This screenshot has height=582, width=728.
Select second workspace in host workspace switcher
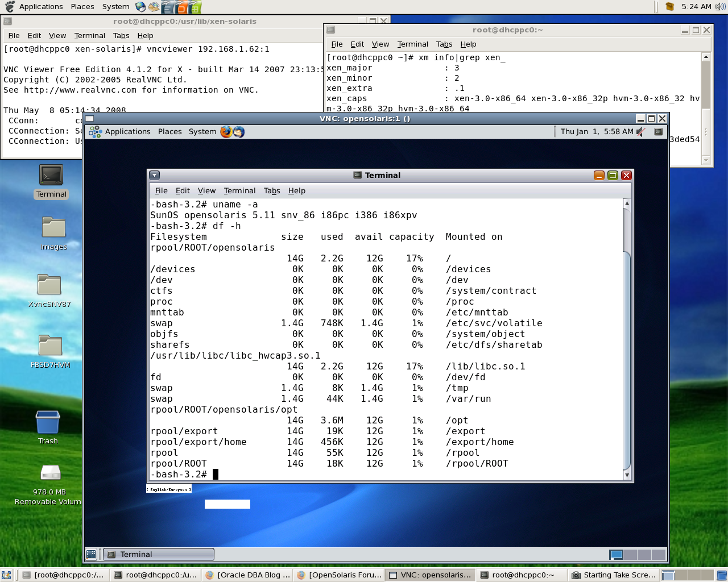(x=682, y=575)
